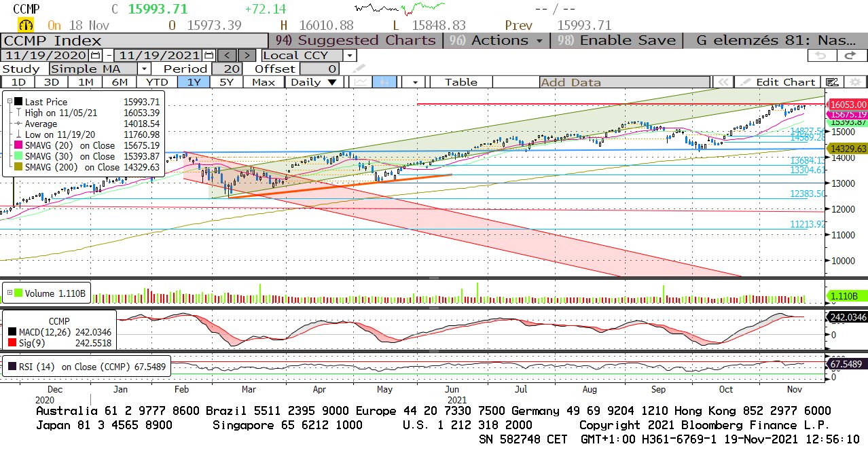Select the 1M range tab
Image resolution: width=868 pixels, height=455 pixels.
[x=86, y=82]
